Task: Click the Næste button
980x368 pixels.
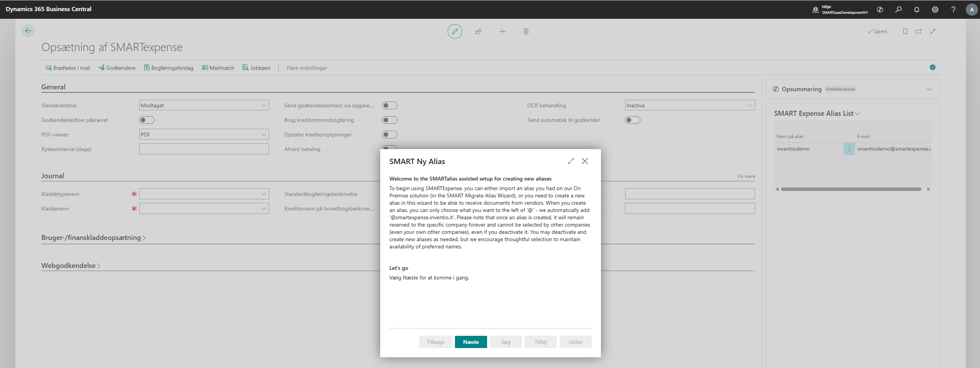Action: 471,342
